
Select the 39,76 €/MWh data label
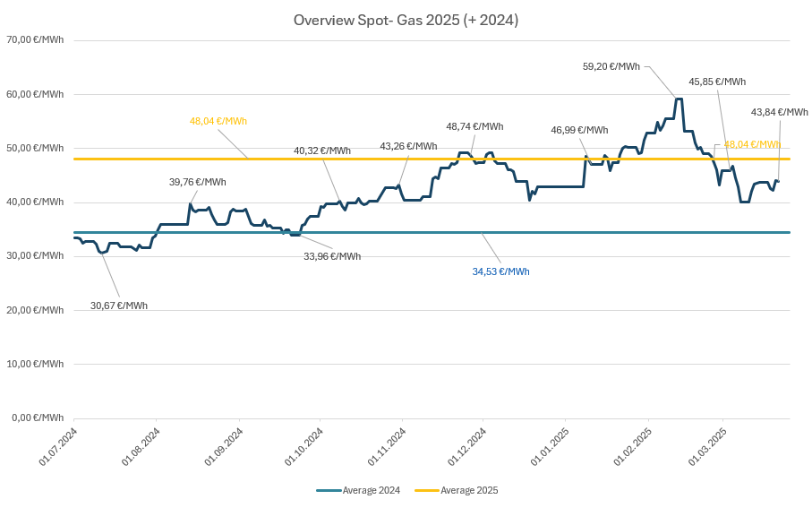[x=198, y=182]
